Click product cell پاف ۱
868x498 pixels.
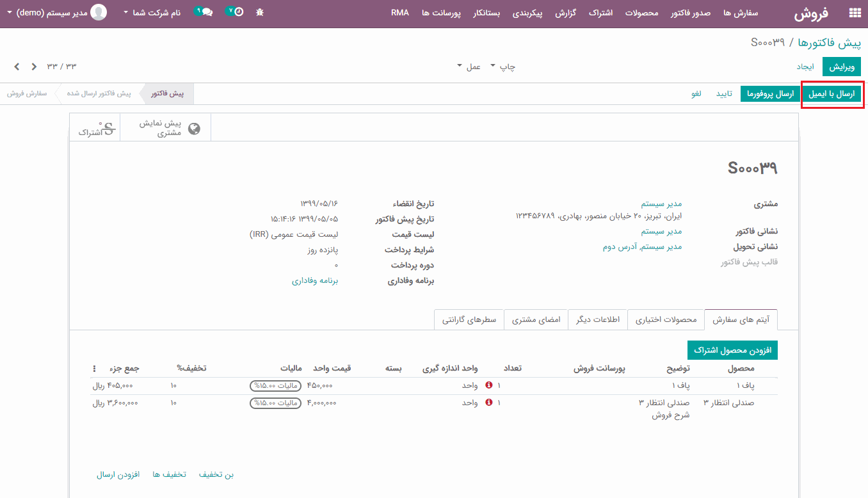(745, 385)
